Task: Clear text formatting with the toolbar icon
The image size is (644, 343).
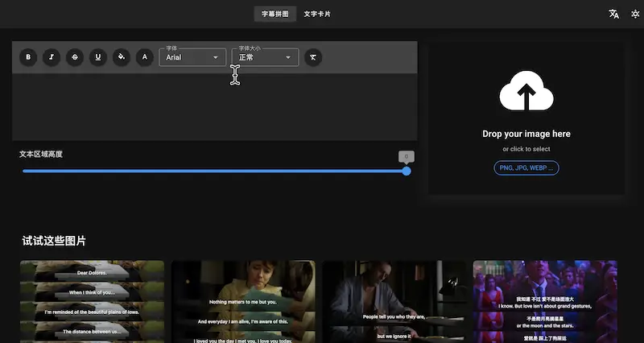Action: (313, 57)
